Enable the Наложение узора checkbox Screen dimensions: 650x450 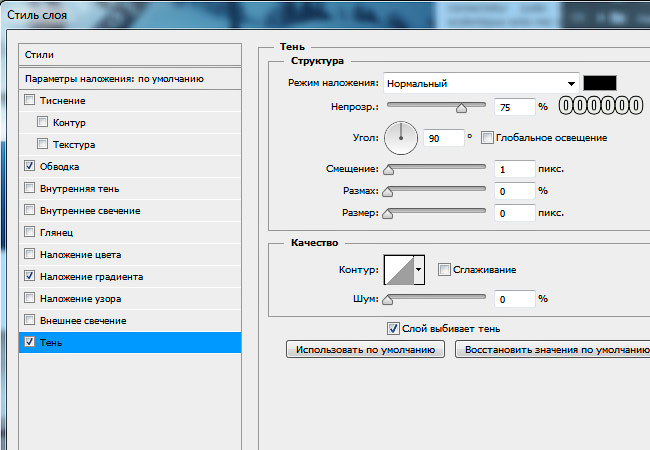pos(29,298)
